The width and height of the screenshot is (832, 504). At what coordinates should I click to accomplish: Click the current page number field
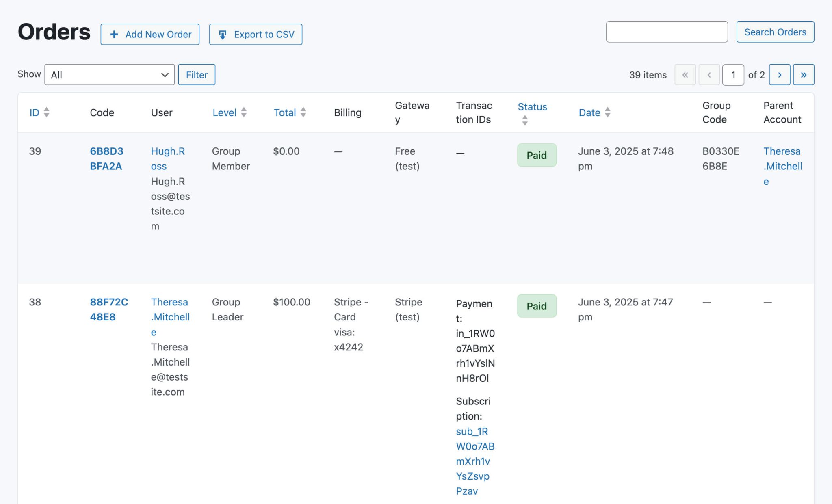coord(733,75)
